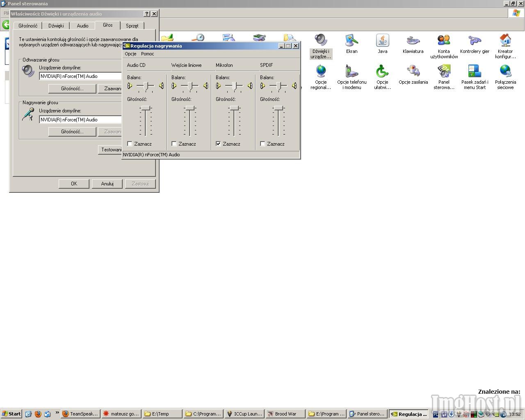Open the Java control panel icon

click(382, 40)
